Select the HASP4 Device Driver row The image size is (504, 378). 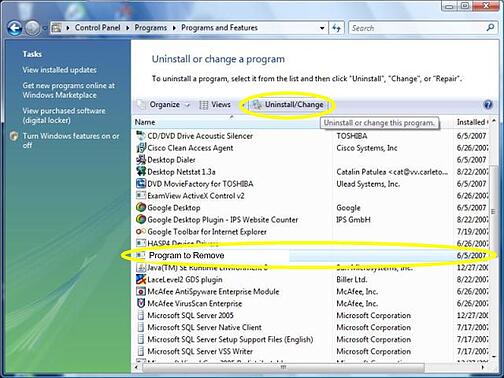click(311, 243)
